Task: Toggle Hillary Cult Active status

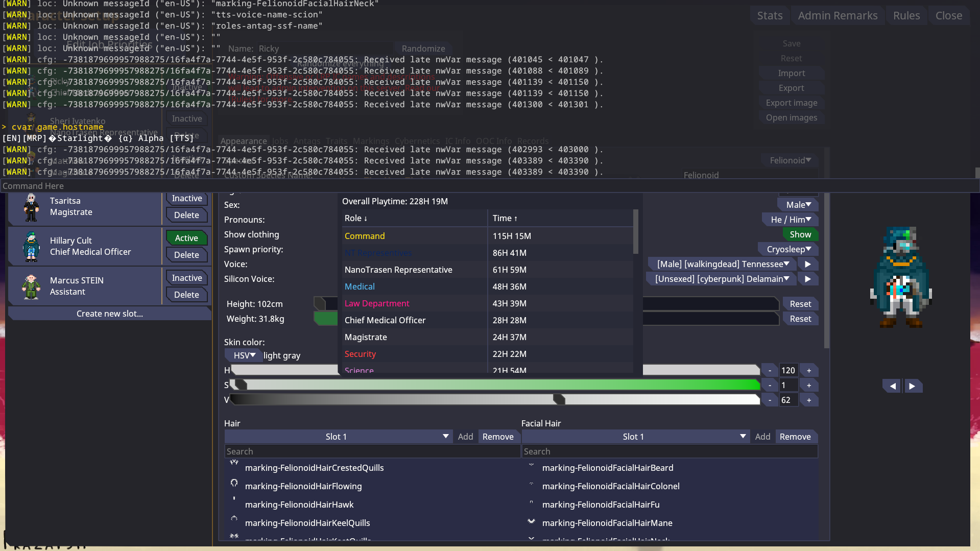Action: [186, 238]
